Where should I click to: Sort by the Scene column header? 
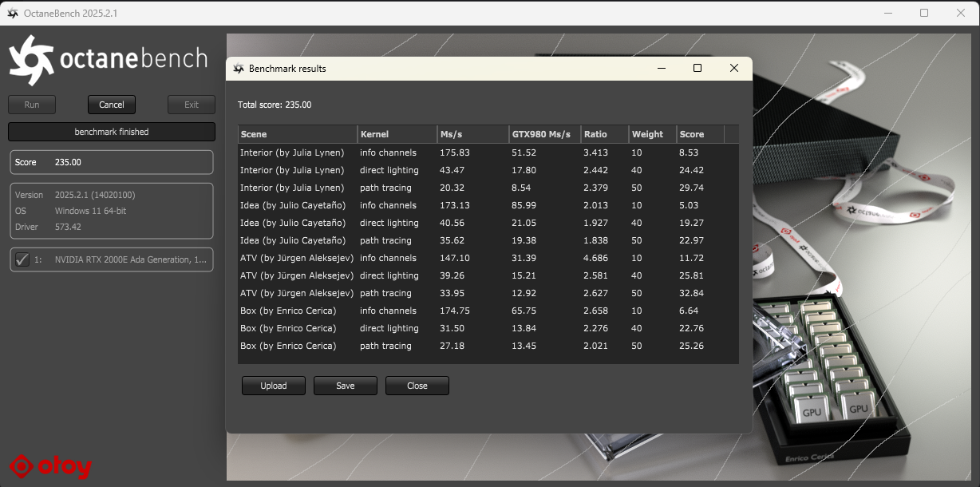click(298, 134)
